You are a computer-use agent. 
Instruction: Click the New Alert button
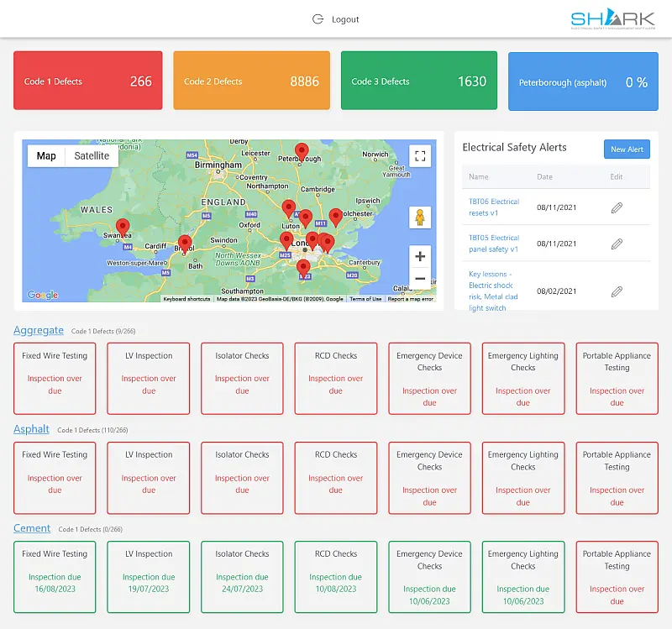(x=627, y=149)
